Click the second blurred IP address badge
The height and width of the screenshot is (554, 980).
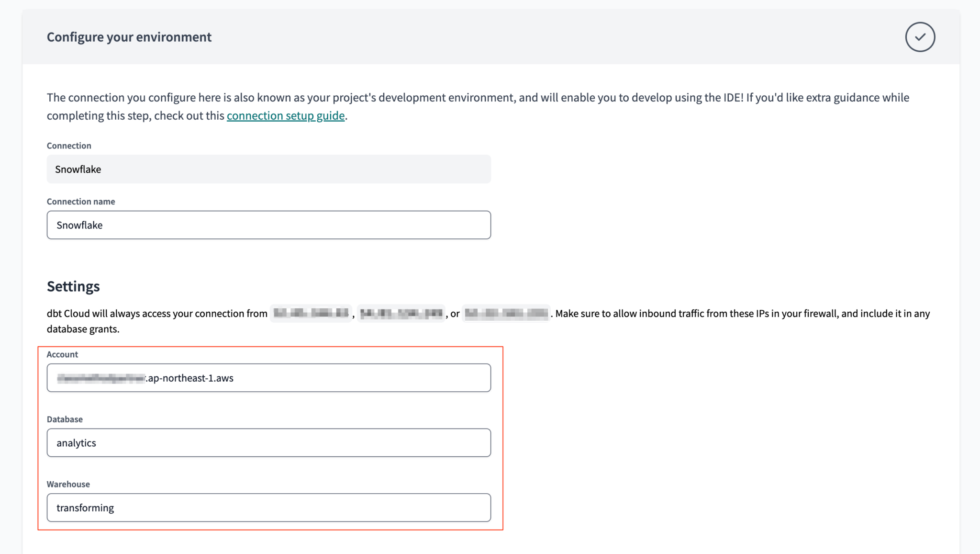(401, 314)
